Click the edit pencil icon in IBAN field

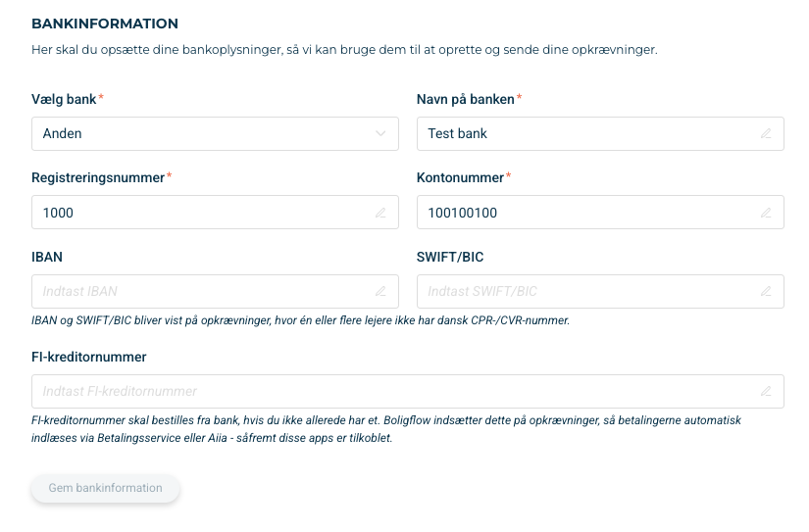click(380, 292)
